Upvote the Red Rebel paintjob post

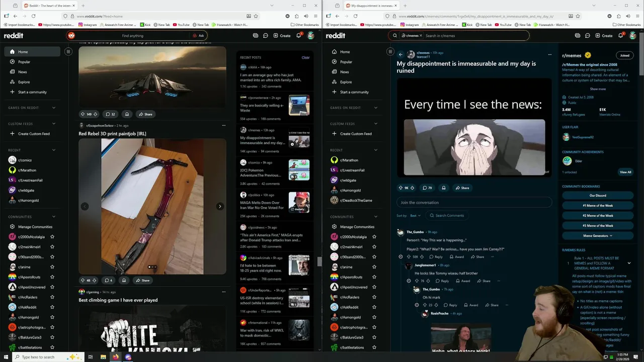[83, 280]
